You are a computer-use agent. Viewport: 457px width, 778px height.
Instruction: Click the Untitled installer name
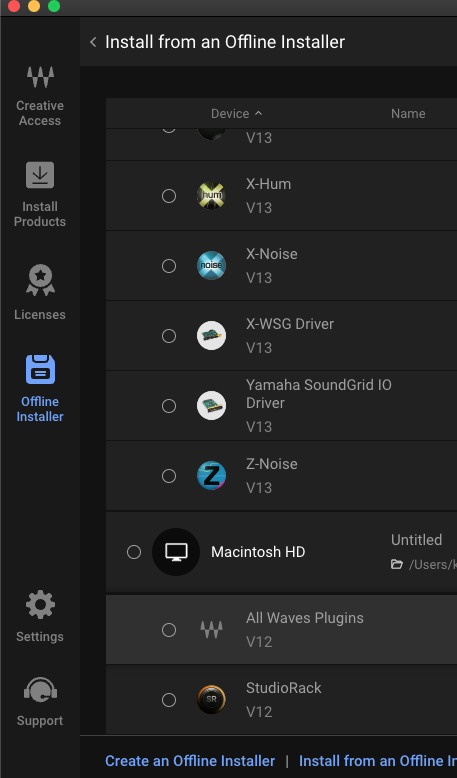point(416,540)
